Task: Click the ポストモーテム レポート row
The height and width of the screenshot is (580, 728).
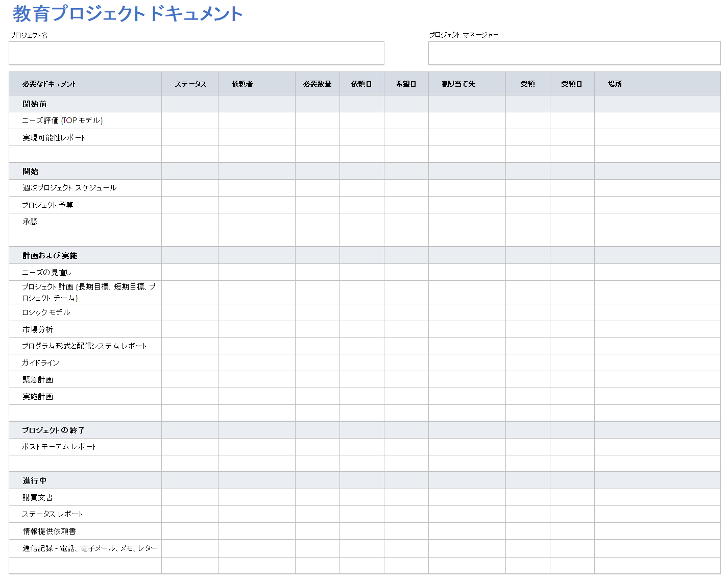Action: point(365,447)
